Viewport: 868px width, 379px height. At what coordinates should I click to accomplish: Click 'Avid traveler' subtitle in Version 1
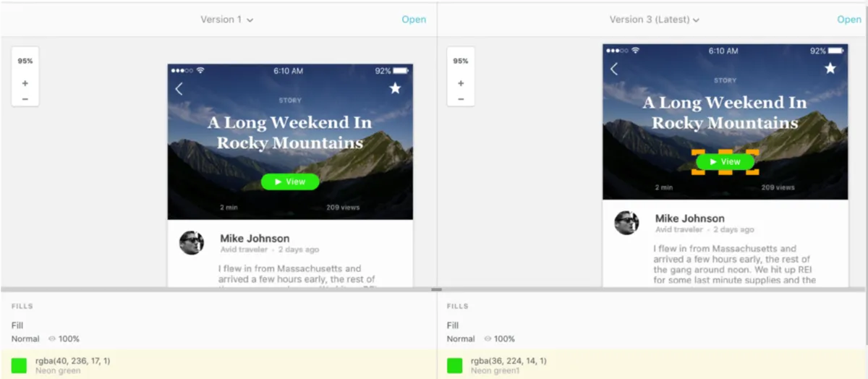pos(244,250)
